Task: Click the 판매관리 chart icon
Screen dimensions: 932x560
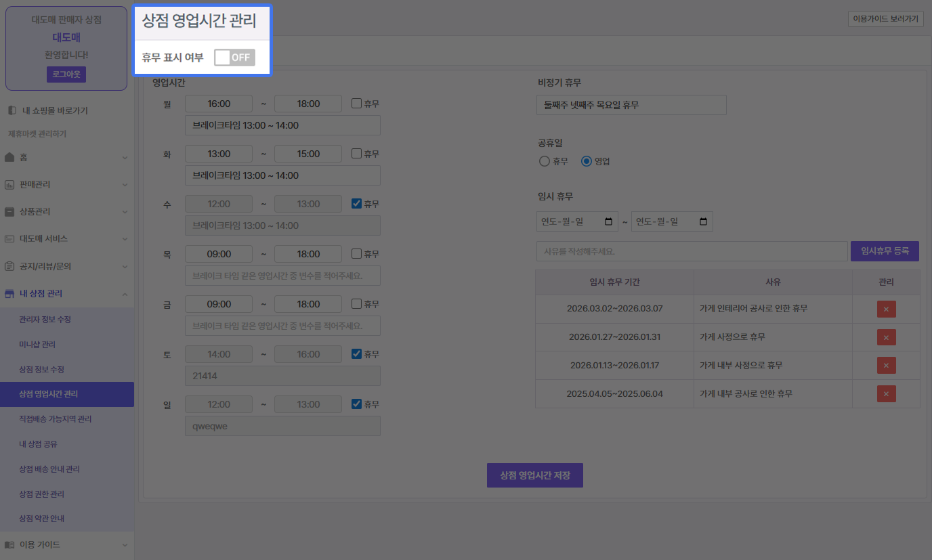Action: [x=9, y=184]
